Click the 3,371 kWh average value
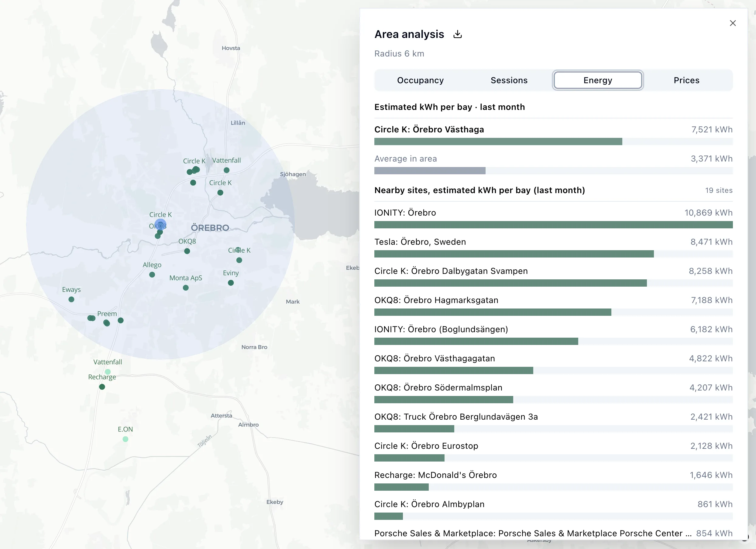Viewport: 756px width, 549px height. click(x=711, y=159)
